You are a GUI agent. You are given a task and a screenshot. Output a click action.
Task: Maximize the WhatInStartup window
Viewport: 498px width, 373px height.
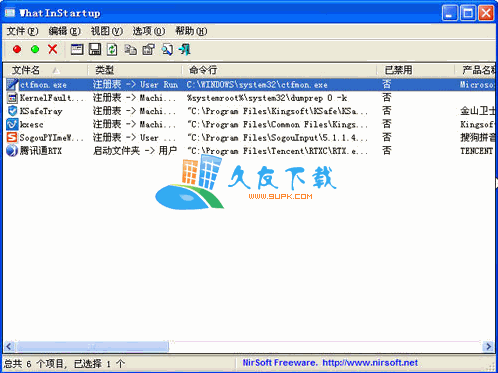coord(468,13)
